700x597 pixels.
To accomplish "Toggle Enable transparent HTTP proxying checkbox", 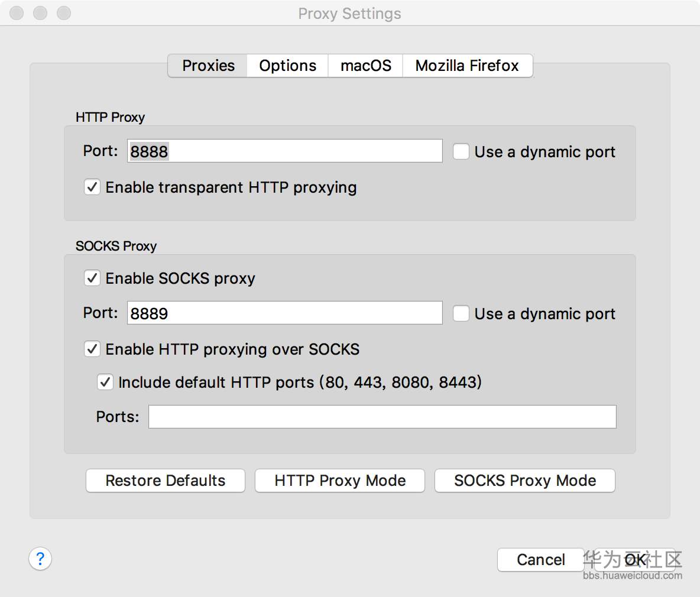I will [92, 187].
